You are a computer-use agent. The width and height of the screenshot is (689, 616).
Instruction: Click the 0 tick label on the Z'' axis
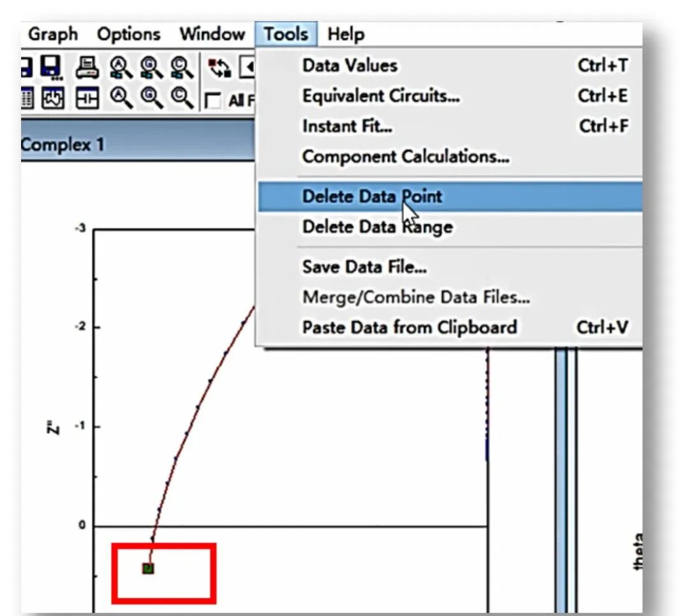pyautogui.click(x=82, y=525)
